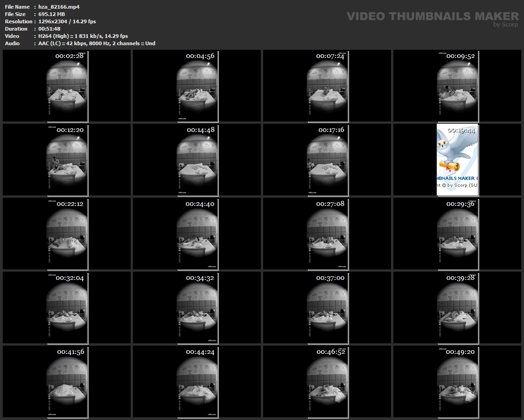Screen dimensions: 524x420
Task: Open the thumbnail marked 00:27:08
Action: pos(327,233)
